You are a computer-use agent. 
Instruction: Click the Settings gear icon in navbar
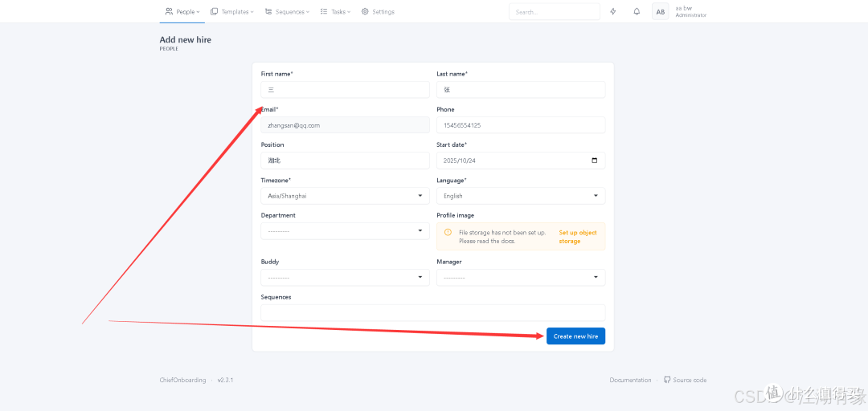365,11
